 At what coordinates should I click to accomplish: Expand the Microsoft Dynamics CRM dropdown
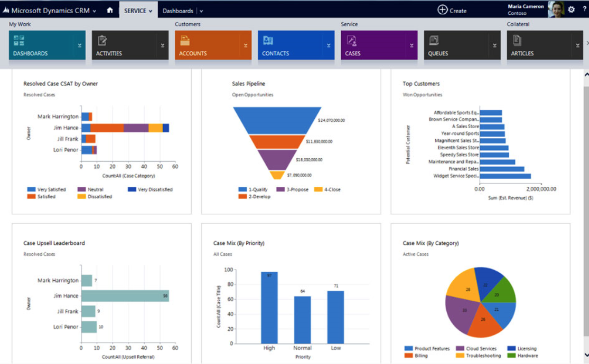click(x=94, y=11)
